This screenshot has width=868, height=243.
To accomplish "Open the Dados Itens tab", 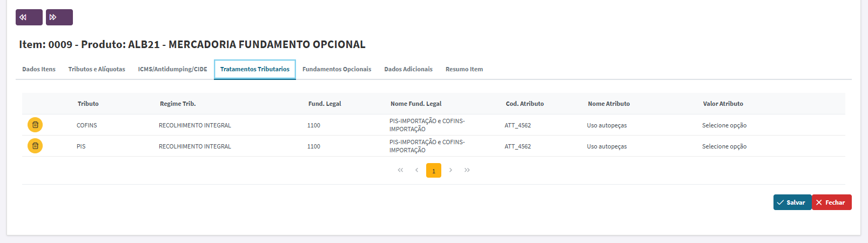I will click(x=39, y=69).
